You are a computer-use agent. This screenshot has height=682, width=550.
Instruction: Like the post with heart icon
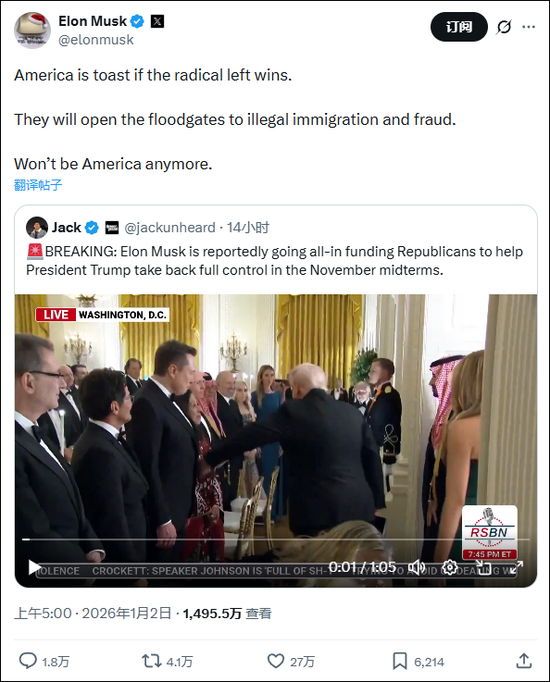(276, 661)
